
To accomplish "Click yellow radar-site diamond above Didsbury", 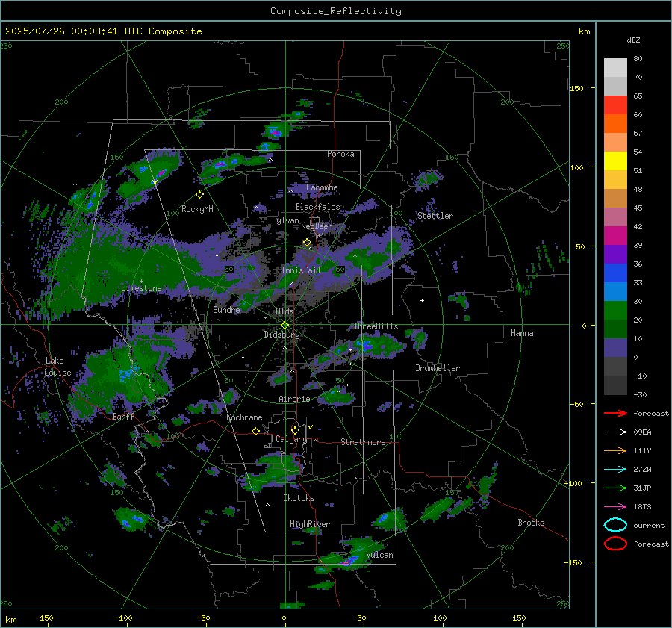I will 284,326.
